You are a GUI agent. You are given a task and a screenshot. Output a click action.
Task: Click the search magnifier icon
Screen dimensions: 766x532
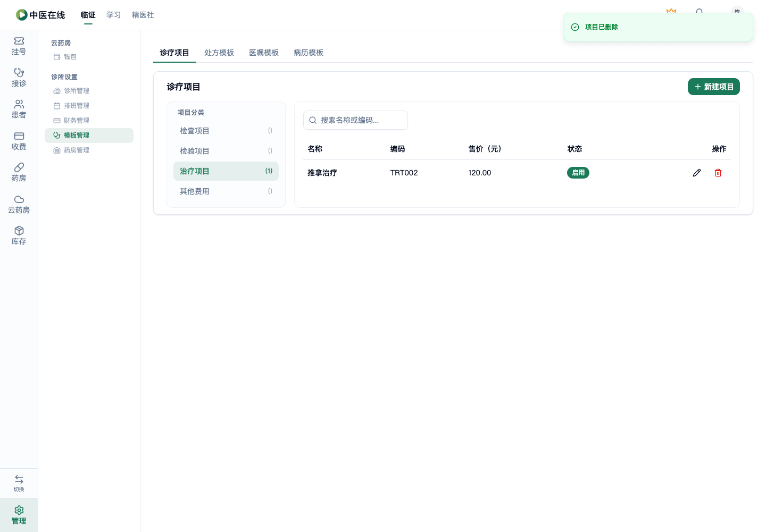point(313,120)
